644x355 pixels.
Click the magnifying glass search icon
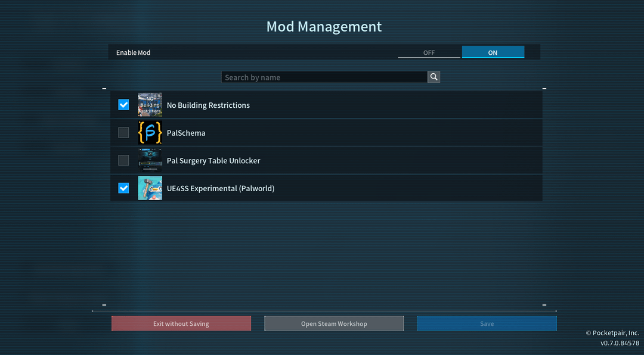[434, 77]
